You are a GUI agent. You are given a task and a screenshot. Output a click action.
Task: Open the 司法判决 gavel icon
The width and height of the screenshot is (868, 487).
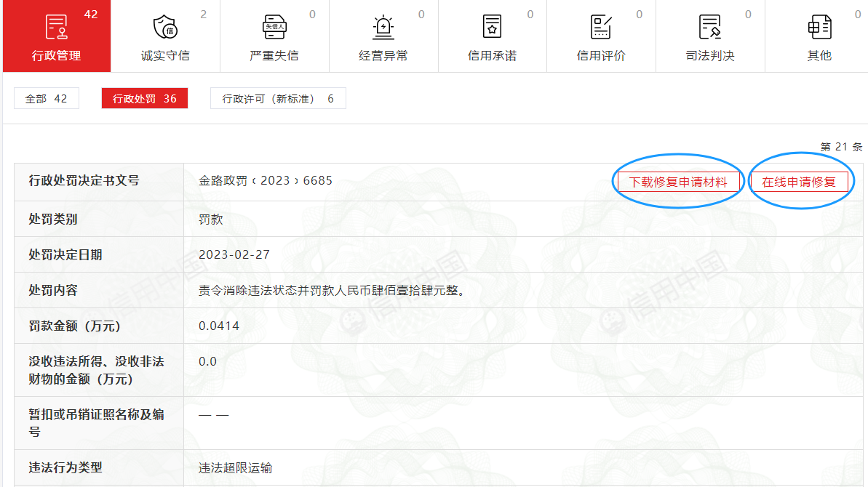(x=709, y=27)
